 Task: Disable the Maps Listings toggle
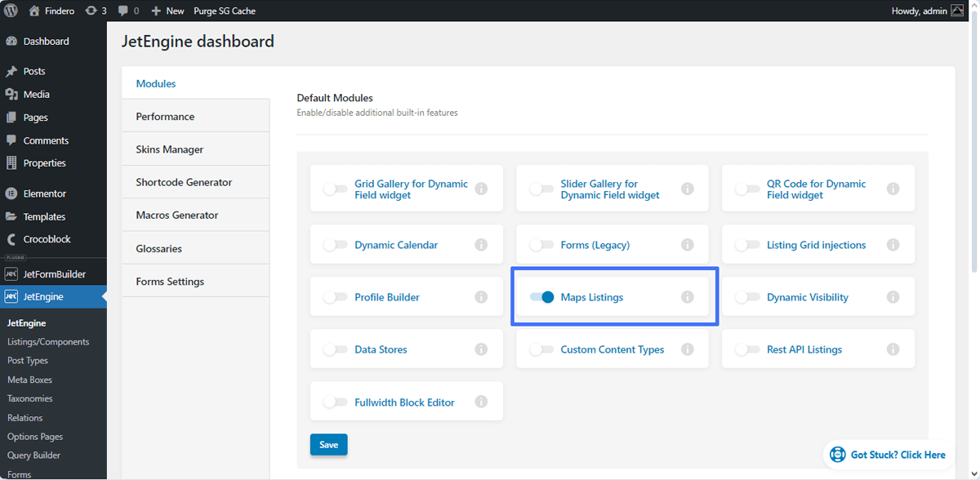541,297
